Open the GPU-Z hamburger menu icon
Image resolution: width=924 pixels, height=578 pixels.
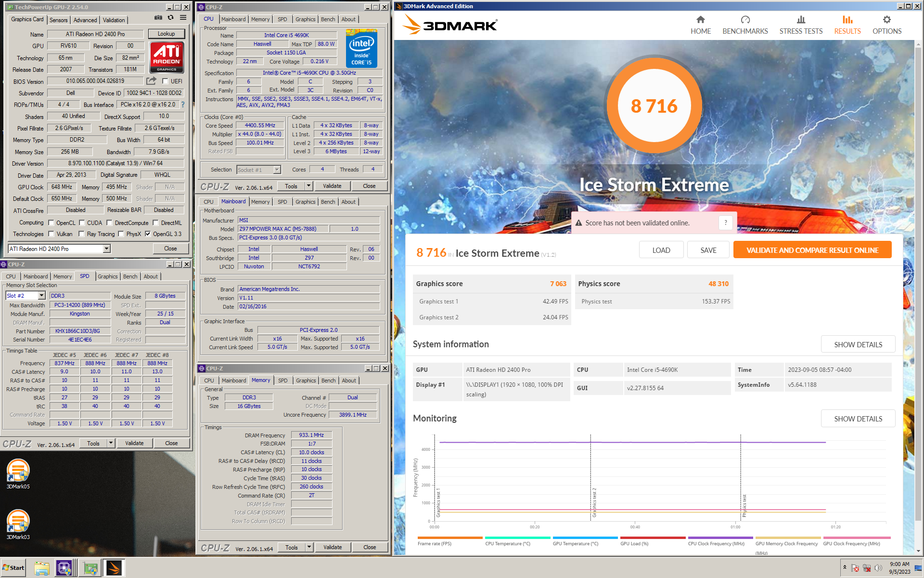pyautogui.click(x=183, y=18)
